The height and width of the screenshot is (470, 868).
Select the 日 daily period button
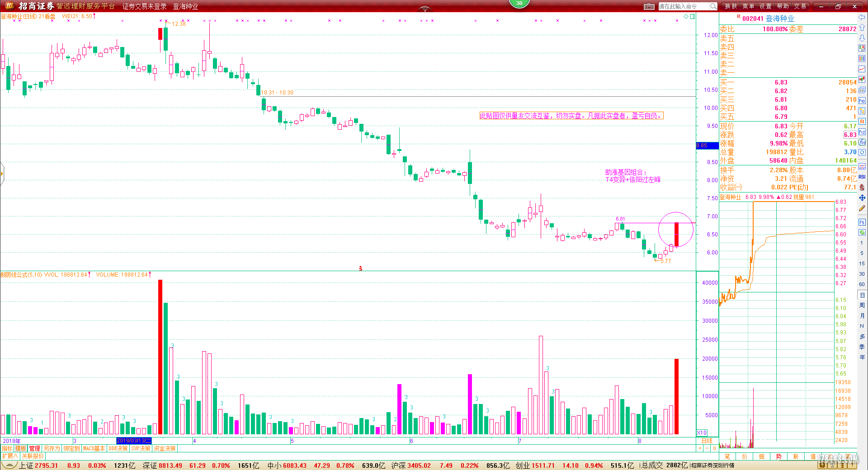pos(862,295)
